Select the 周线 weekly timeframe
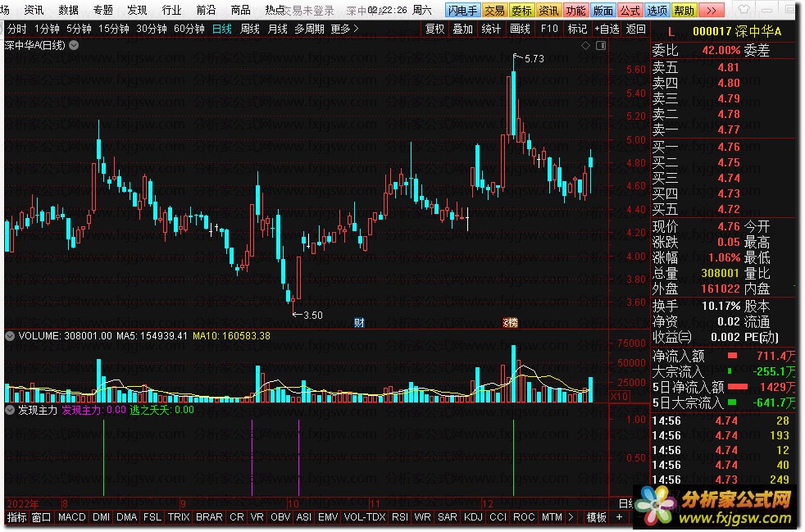 pyautogui.click(x=250, y=29)
